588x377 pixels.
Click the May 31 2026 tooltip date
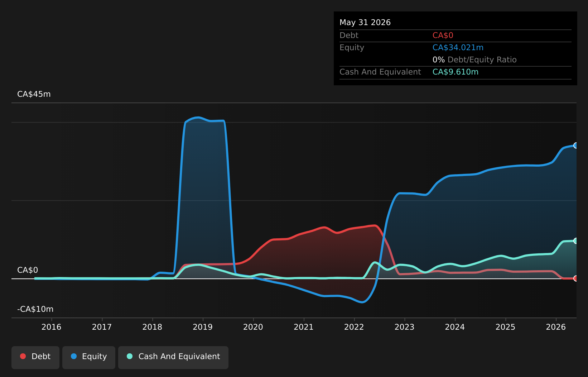(365, 23)
